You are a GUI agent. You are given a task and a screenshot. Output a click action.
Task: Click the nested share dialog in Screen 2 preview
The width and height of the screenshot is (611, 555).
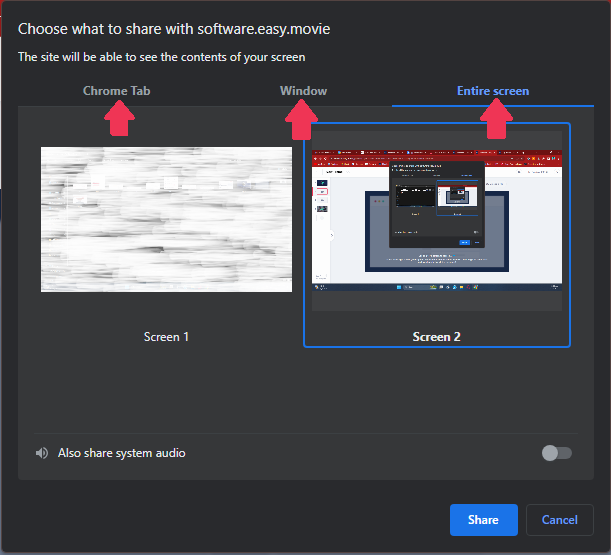pyautogui.click(x=436, y=203)
